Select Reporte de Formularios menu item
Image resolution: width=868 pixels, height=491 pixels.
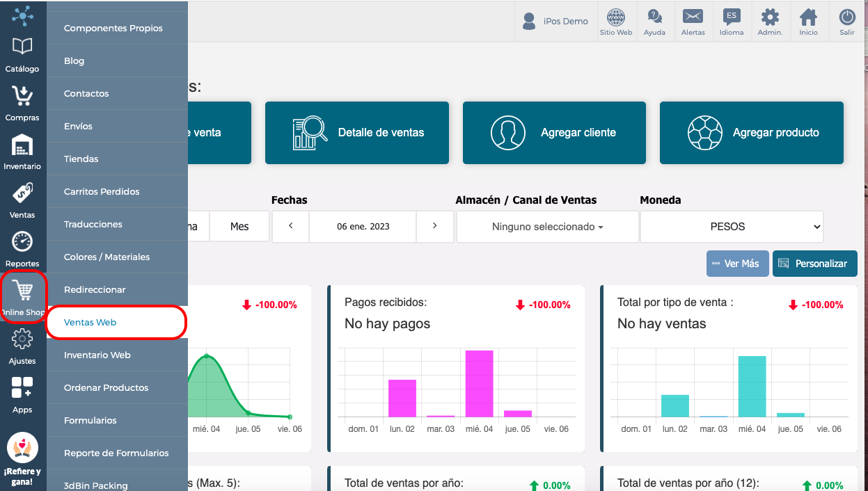tap(117, 453)
